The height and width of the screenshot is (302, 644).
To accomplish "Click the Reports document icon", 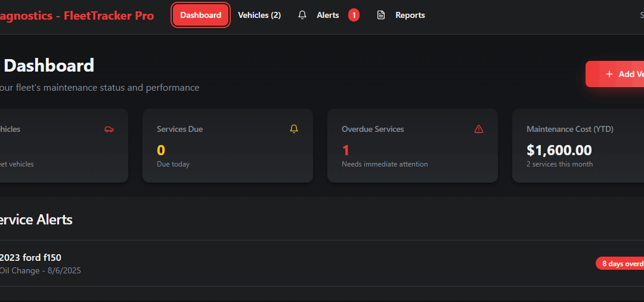I will (x=381, y=16).
